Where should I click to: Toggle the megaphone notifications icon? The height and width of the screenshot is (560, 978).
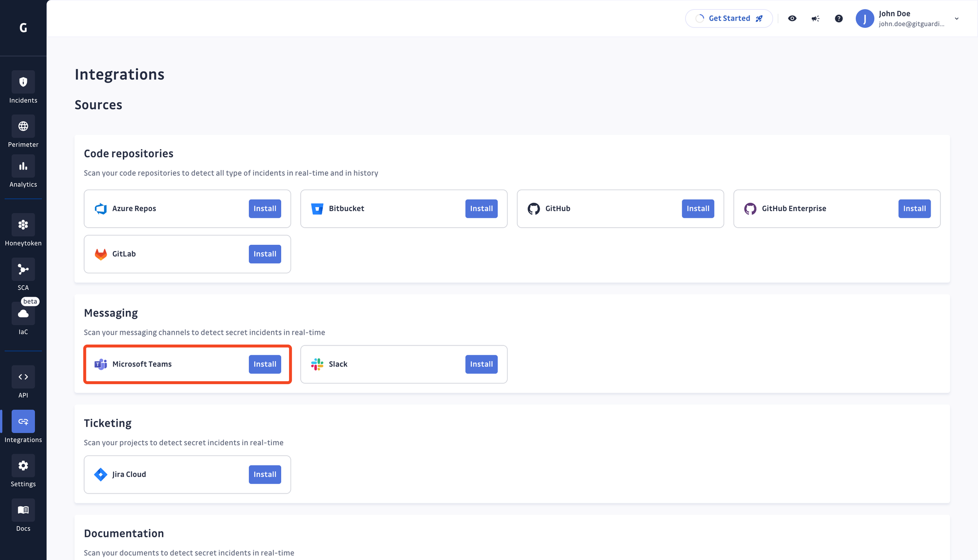coord(816,18)
